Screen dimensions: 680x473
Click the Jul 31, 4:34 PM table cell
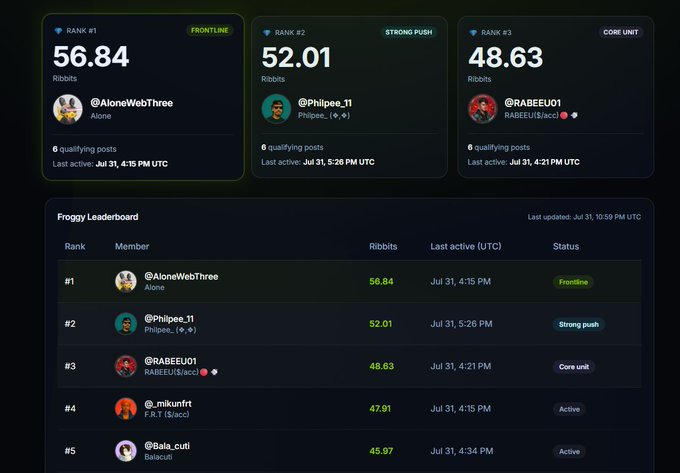(461, 451)
